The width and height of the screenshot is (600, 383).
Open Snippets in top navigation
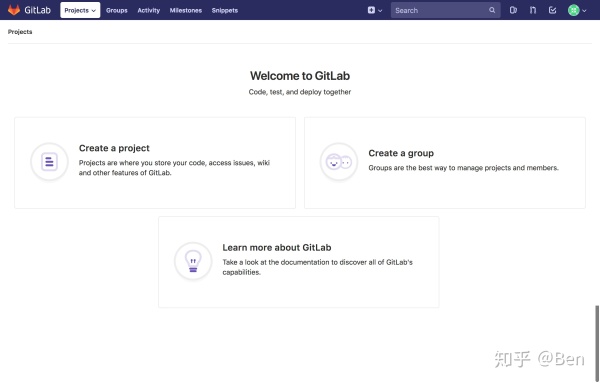[x=225, y=10]
